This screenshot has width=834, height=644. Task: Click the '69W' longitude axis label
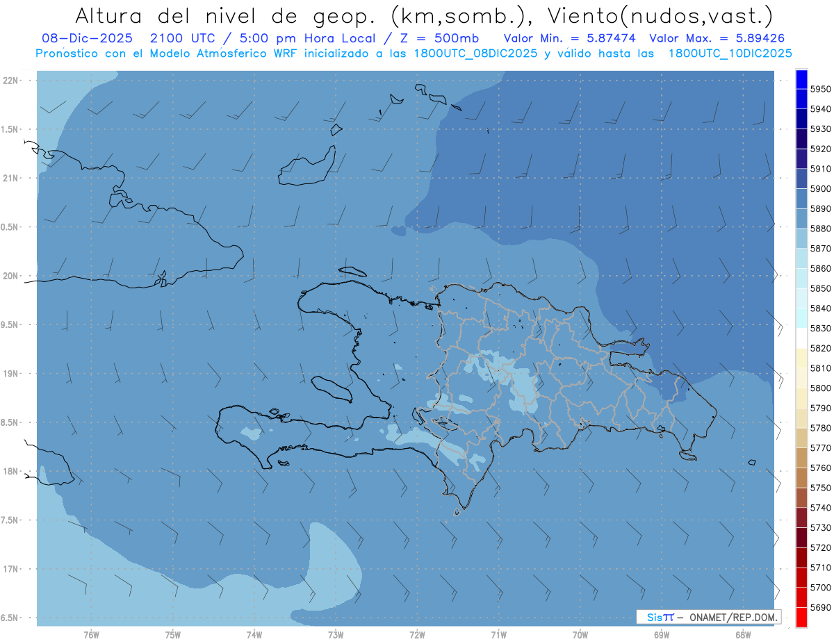point(662,634)
